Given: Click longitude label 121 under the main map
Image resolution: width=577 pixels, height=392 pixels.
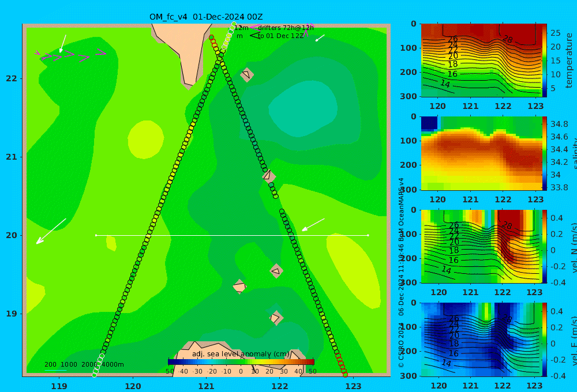Looking at the screenshot, I should click(x=207, y=386).
